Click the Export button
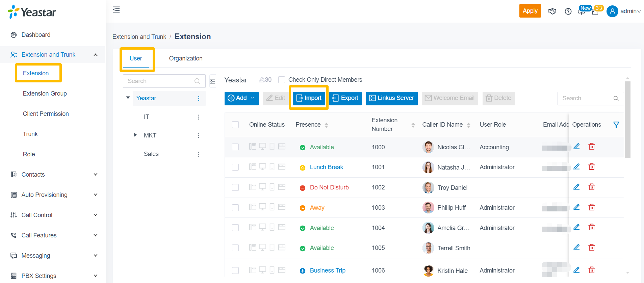The width and height of the screenshot is (644, 283). [345, 98]
